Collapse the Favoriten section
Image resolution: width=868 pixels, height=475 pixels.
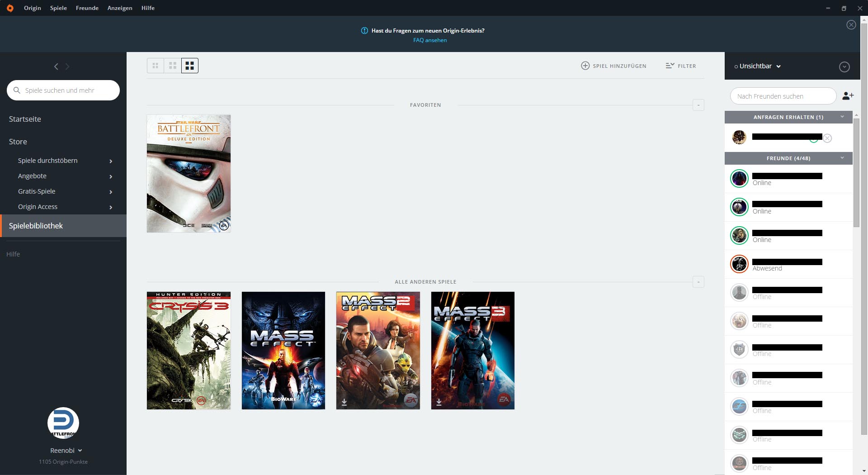[x=698, y=105]
